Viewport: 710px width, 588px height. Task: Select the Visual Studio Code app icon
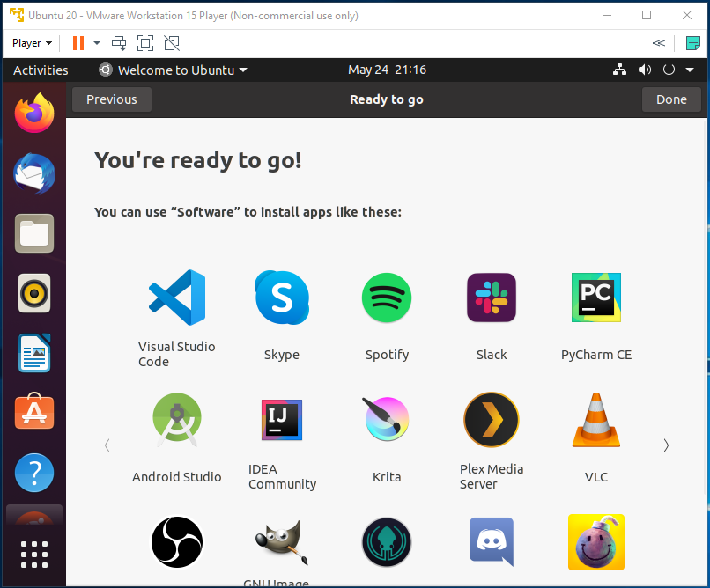[176, 298]
